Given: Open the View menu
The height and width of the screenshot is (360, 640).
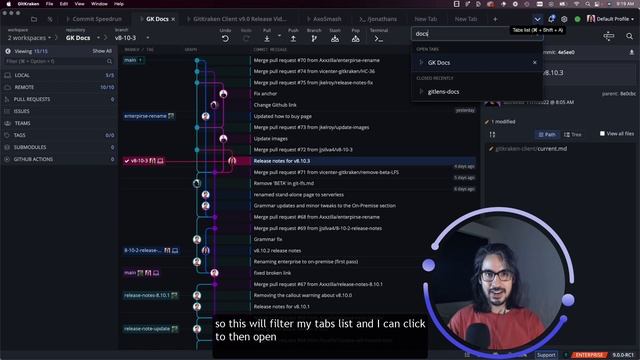Looking at the screenshot, I should click(x=79, y=4).
